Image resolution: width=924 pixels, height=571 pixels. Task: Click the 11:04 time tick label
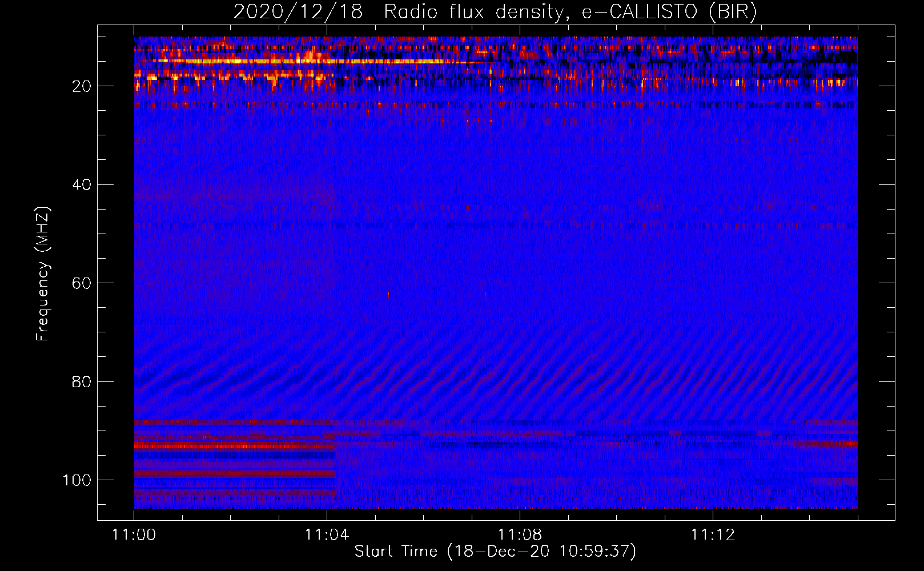327,535
